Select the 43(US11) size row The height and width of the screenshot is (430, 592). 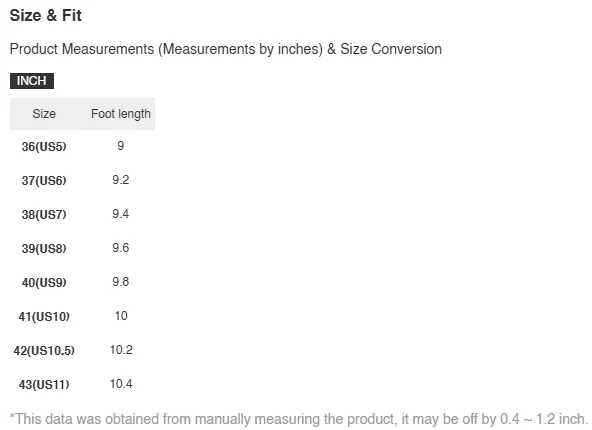pyautogui.click(x=82, y=384)
